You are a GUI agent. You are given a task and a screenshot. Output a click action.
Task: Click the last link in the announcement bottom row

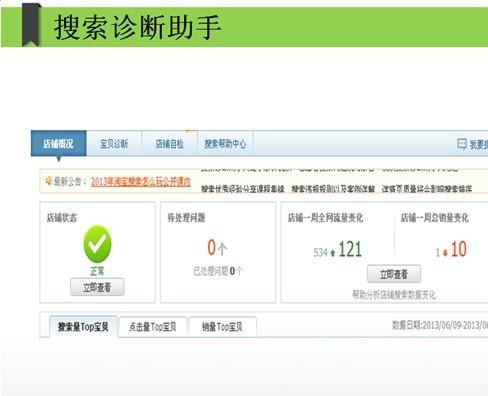[427, 189]
